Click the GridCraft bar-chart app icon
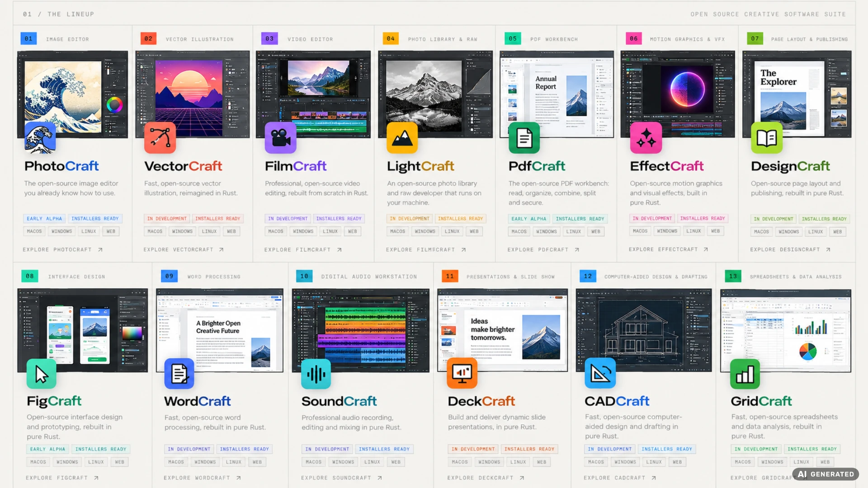Screen dimensions: 868x488 [x=745, y=374]
